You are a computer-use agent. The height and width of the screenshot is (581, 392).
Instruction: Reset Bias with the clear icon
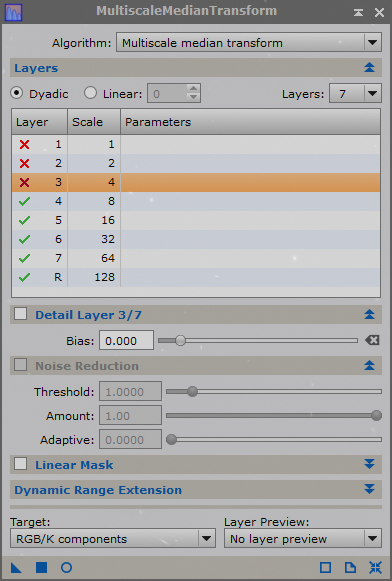(x=372, y=340)
